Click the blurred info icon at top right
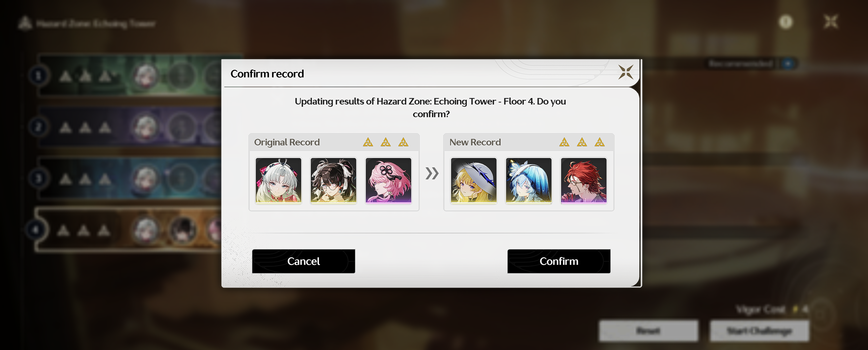The width and height of the screenshot is (868, 350). (786, 22)
